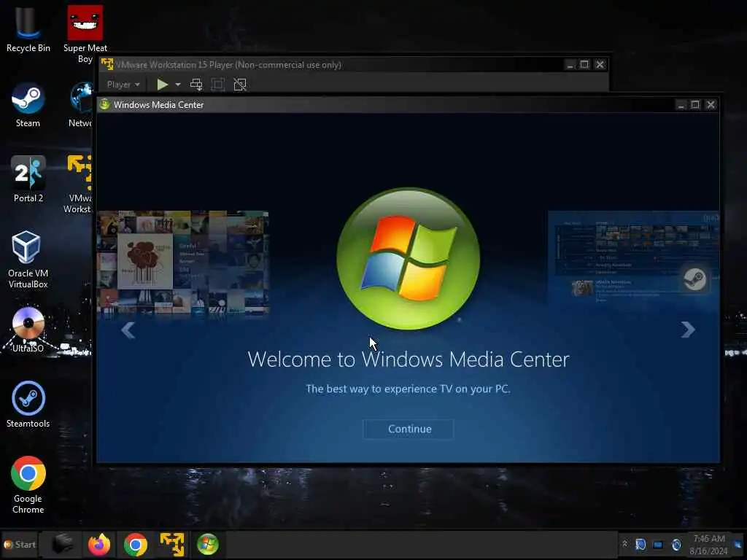Click the Windows Media Center orb logo

409,259
